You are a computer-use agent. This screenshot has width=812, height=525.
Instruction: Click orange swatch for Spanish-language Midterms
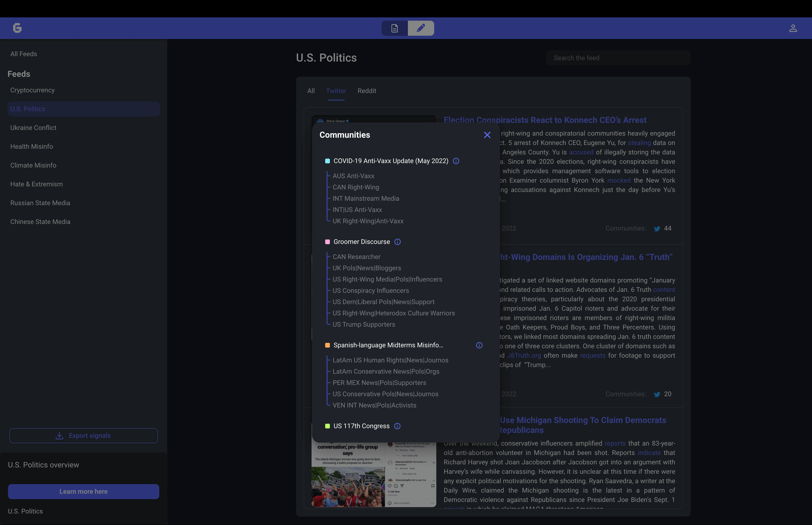pyautogui.click(x=328, y=345)
